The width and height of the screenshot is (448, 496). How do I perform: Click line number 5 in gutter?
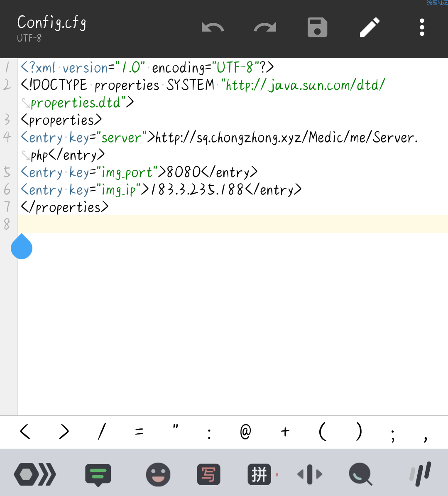(x=7, y=172)
